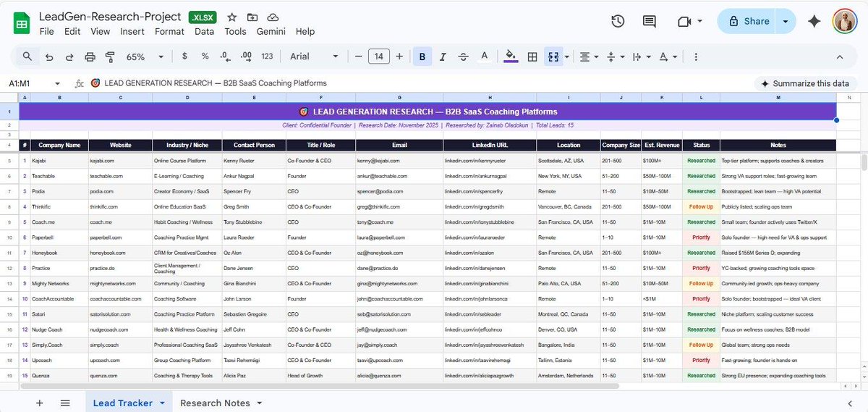The height and width of the screenshot is (412, 868).
Task: Open the 123 number format menu
Action: pos(267,56)
